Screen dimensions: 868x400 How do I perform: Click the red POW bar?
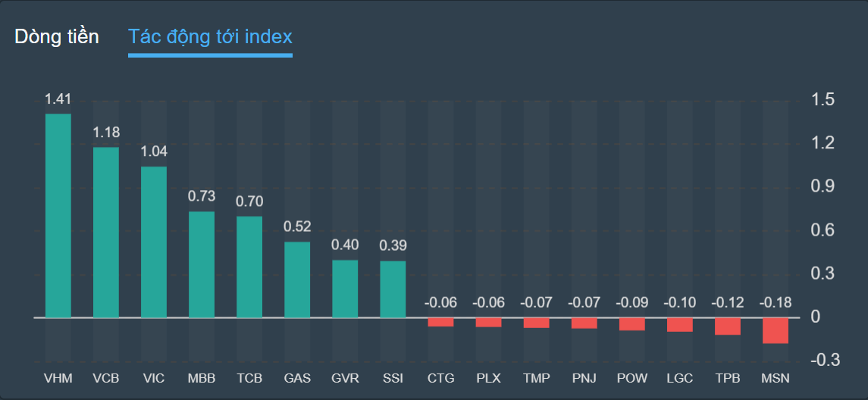(x=631, y=324)
